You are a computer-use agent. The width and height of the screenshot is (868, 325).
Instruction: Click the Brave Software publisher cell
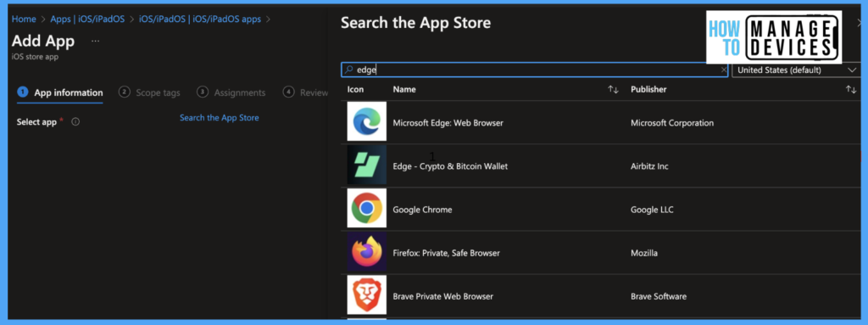click(x=659, y=296)
